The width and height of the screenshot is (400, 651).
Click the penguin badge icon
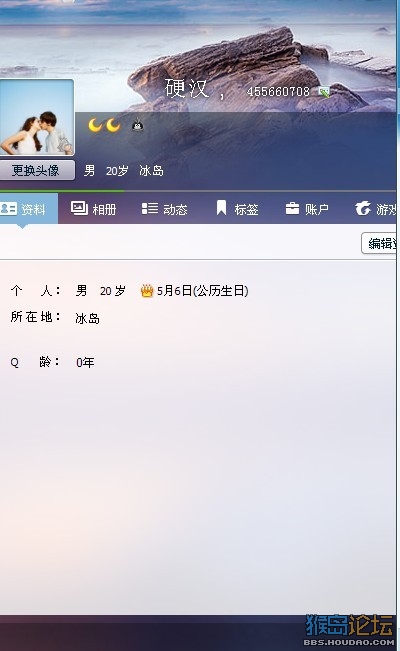(x=137, y=125)
